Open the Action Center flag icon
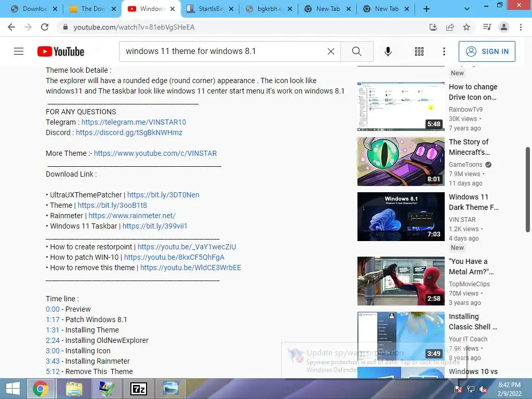This screenshot has height=399, width=532. tap(458, 389)
